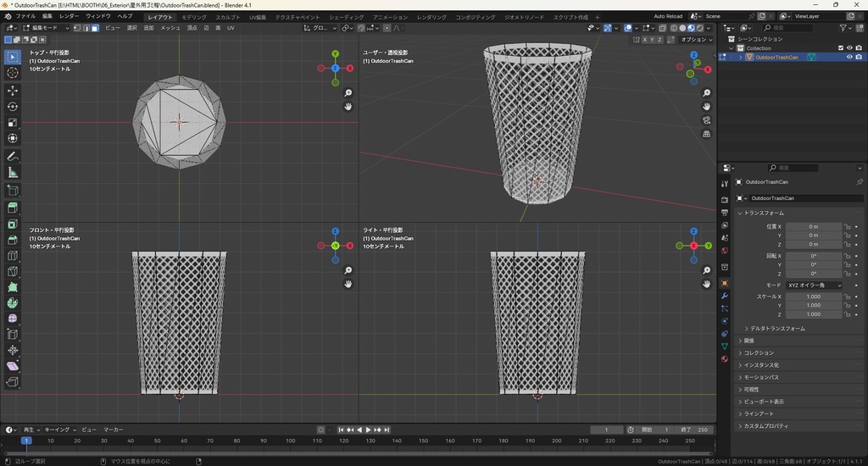868x466 pixels.
Task: Switch to スカルプト workspace tab
Action: 228,17
